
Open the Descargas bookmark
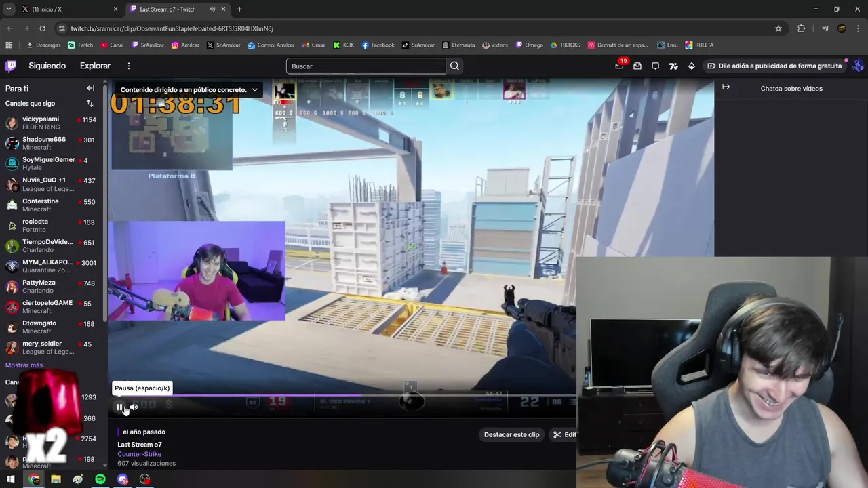pos(43,45)
